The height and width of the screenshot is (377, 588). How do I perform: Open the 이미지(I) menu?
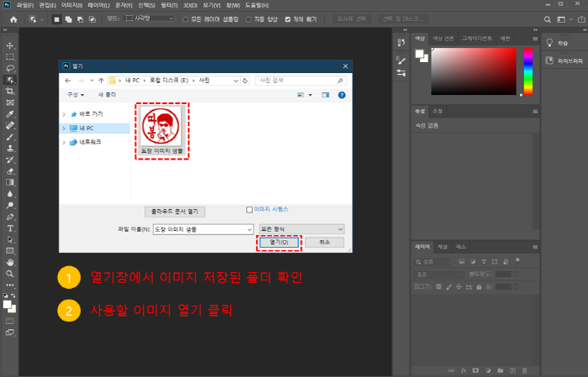pos(71,5)
